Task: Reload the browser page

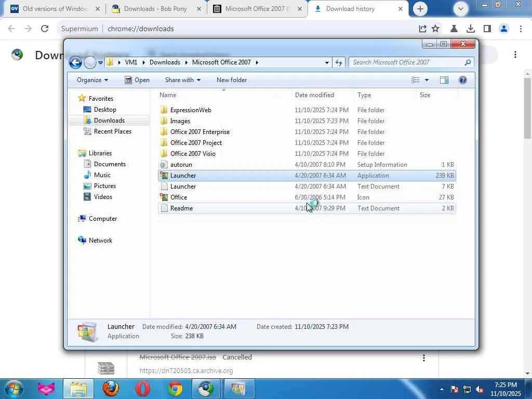Action: coord(45,29)
